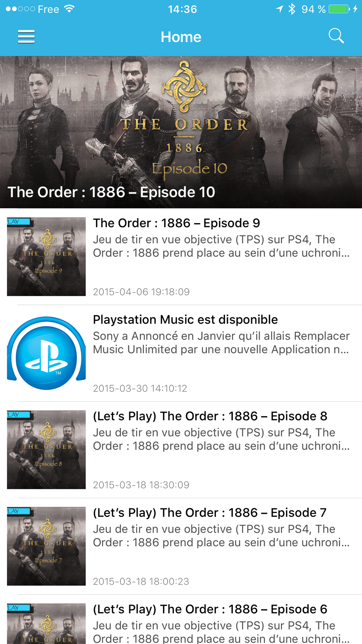Open featured banner The Order Episode 10
The image size is (362, 644).
(181, 132)
